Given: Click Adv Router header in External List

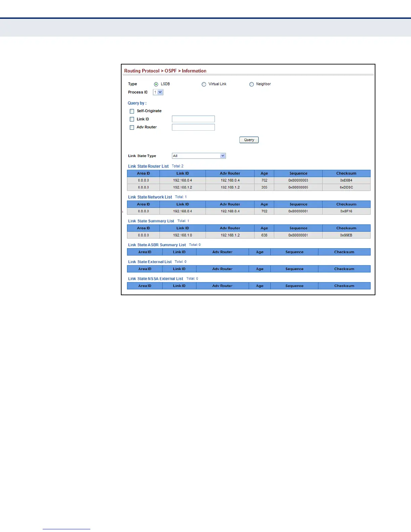Looking at the screenshot, I should (x=222, y=269).
